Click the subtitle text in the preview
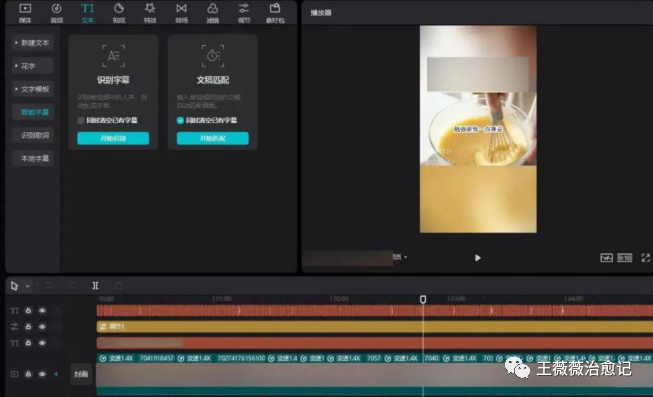Screen dimensions: 653x397 pos(478,129)
